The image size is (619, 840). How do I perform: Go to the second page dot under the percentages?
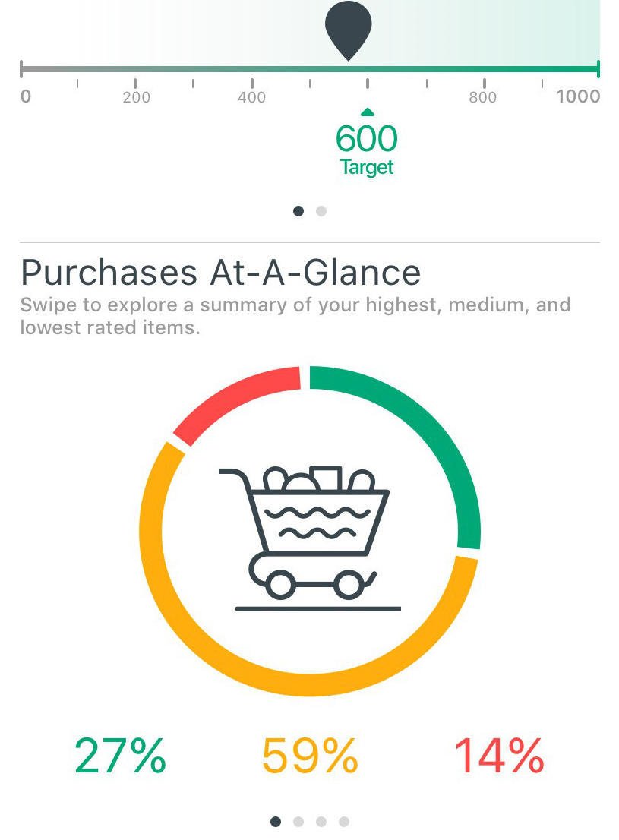point(298,821)
